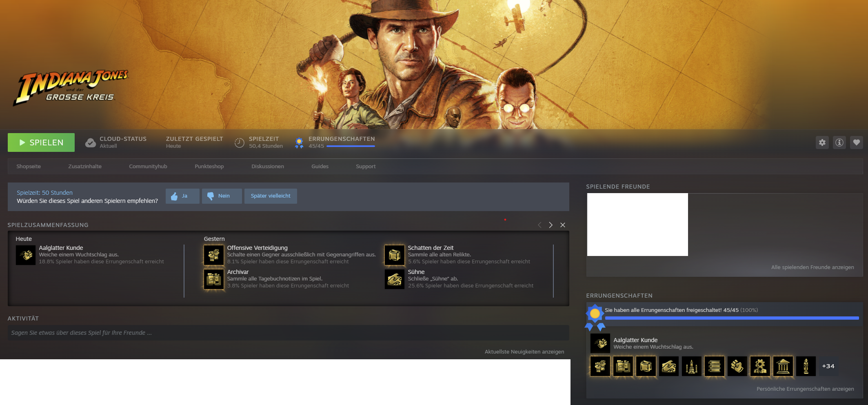This screenshot has width=868, height=405.
Task: Open the Spielzeit clock icon
Action: pos(239,142)
